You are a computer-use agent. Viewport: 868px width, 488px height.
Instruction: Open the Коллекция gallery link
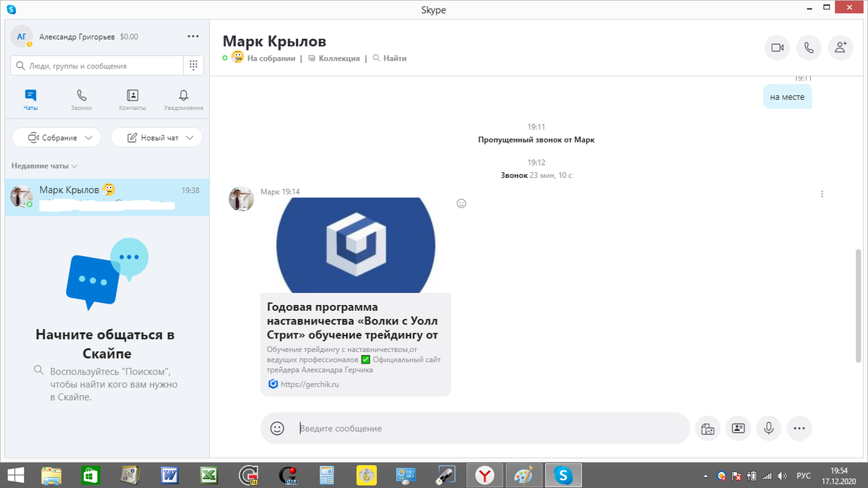[334, 59]
